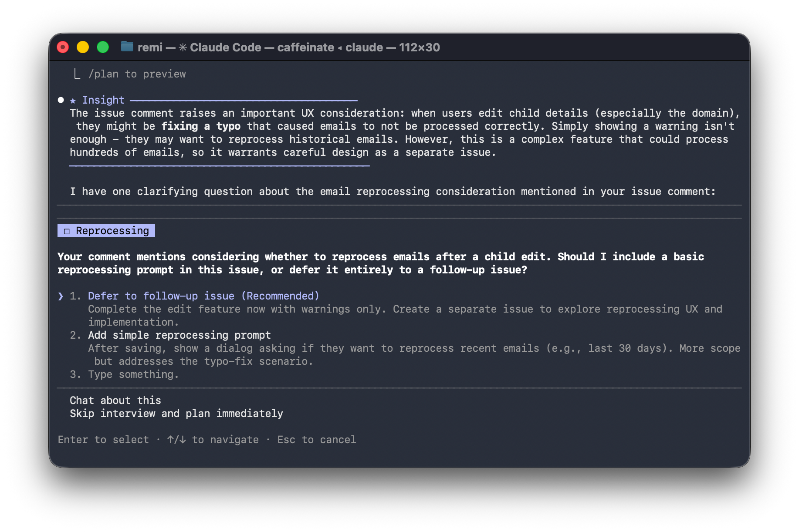Click Skip interview and plan immediately
The width and height of the screenshot is (799, 532).
pos(176,414)
